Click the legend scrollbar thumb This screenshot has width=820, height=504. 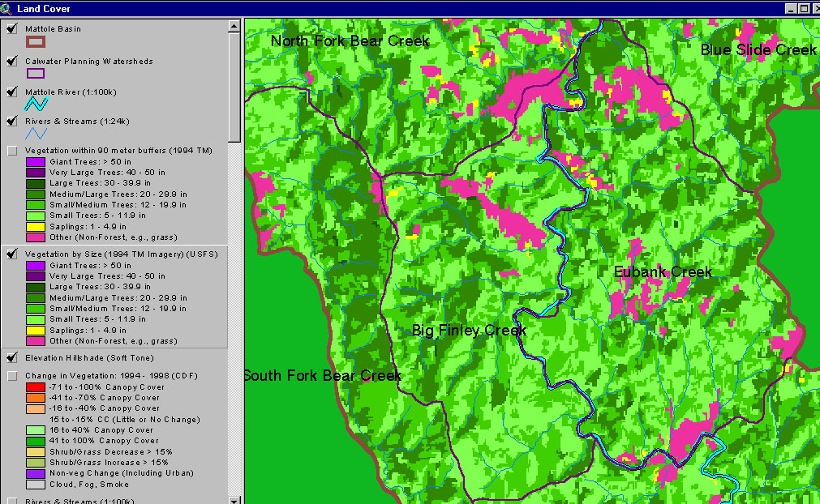click(x=234, y=88)
